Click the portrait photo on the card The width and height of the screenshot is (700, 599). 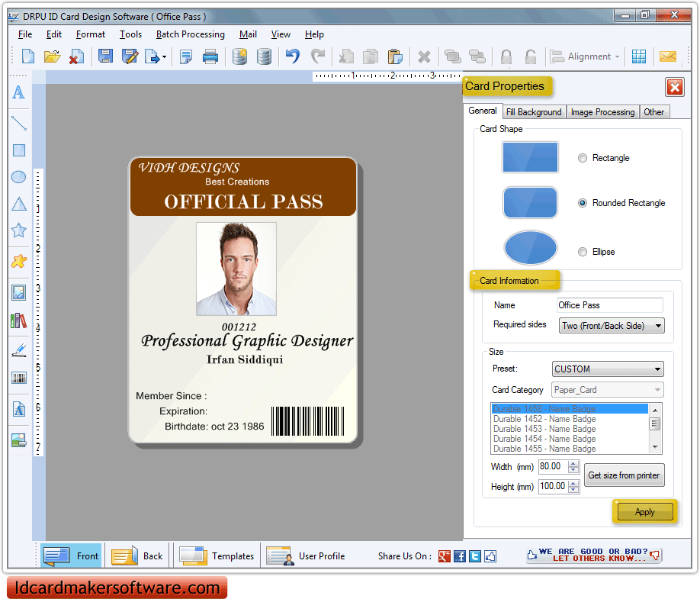[x=236, y=269]
